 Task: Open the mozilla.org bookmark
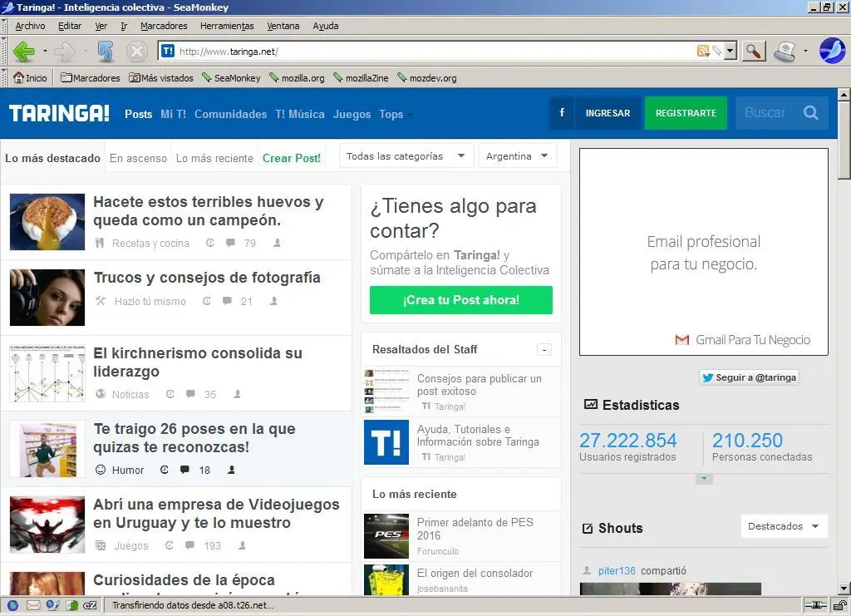[x=297, y=77]
